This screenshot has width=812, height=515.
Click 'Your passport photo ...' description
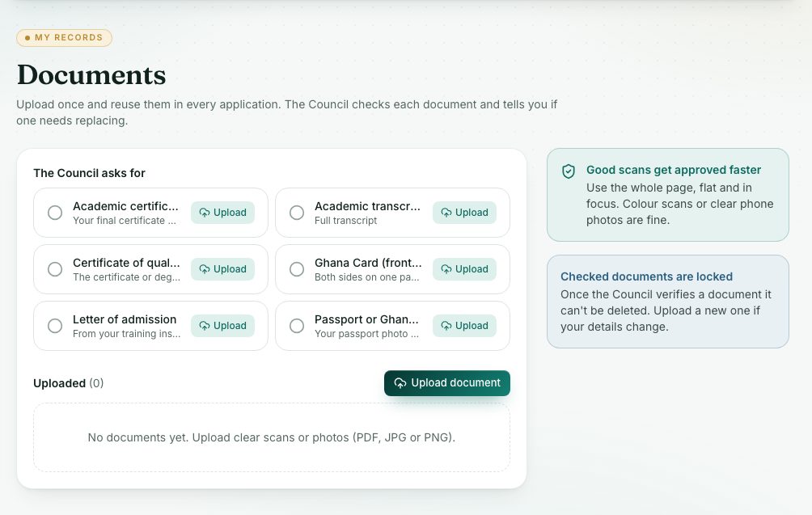(366, 334)
